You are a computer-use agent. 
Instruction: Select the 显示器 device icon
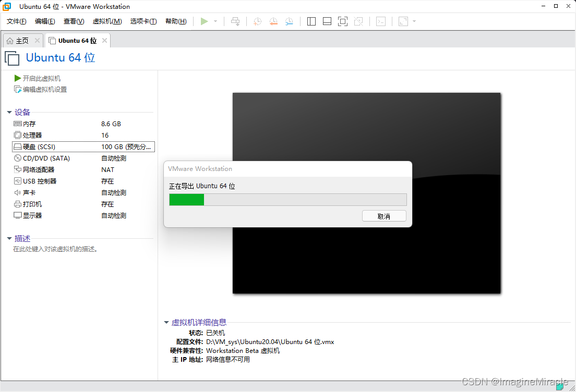(18, 215)
